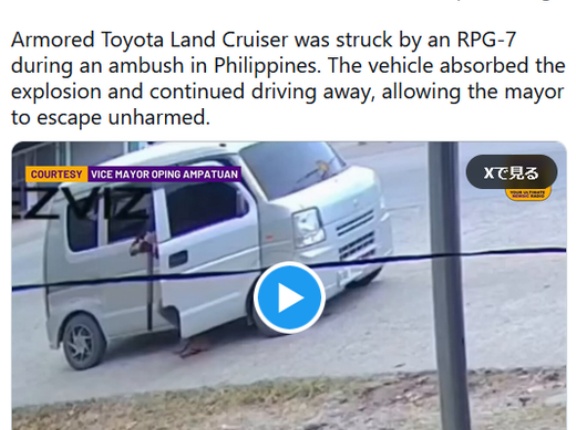Viewport: 576px width, 430px height.
Task: Click the van's headlight in the video
Action: pos(308,227)
